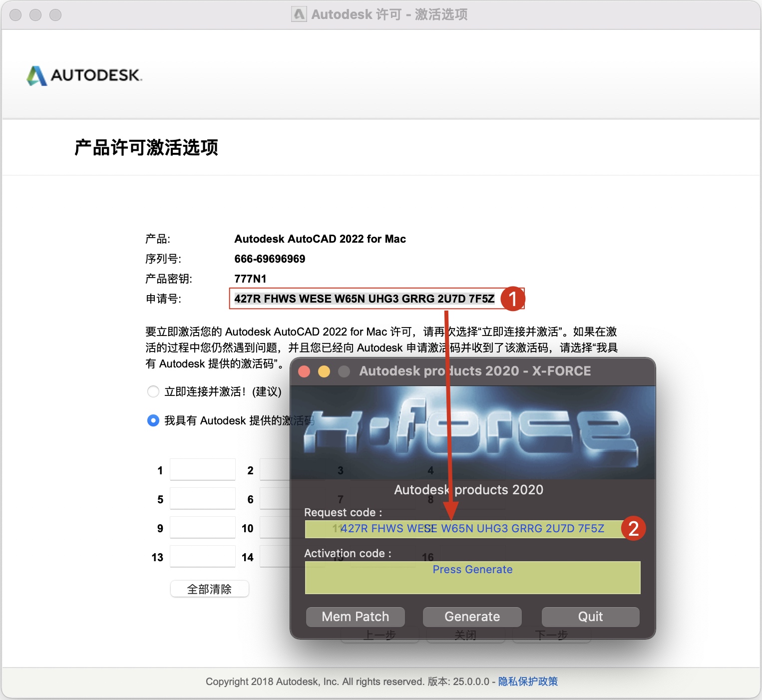Select 'I have an Autodesk activation code' radio

(x=153, y=420)
